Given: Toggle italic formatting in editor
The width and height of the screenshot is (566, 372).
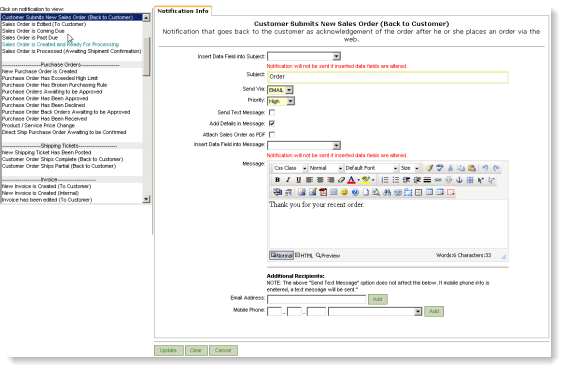Looking at the screenshot, I should point(288,180).
